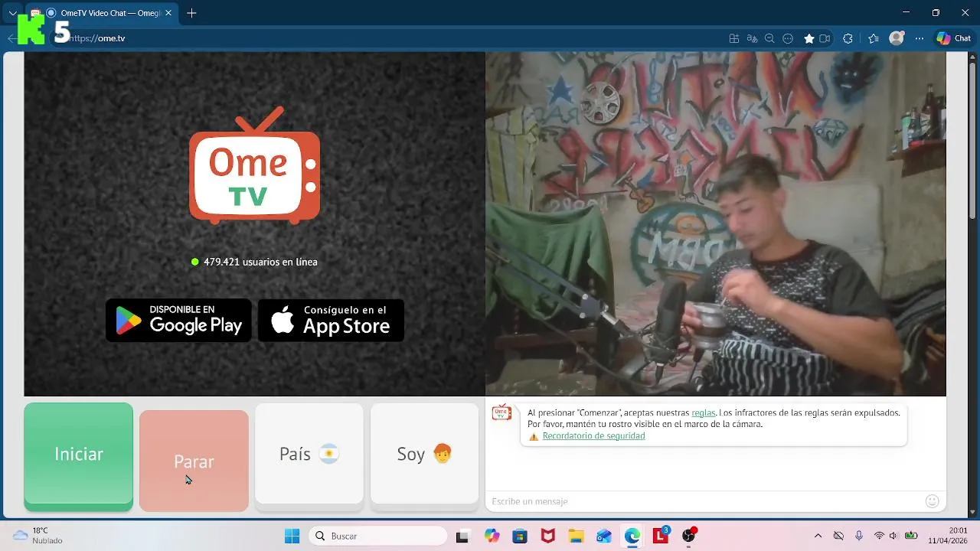Open OBS Studio from the taskbar

[689, 536]
